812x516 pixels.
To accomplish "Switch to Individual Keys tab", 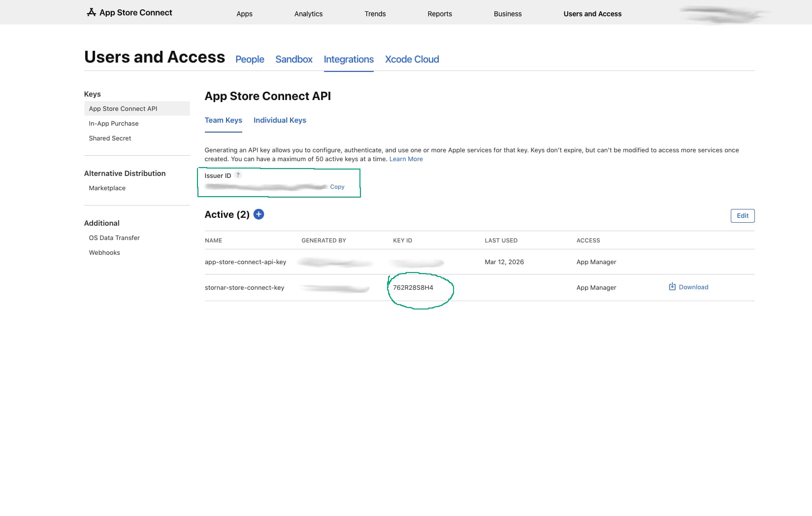I will tap(280, 120).
